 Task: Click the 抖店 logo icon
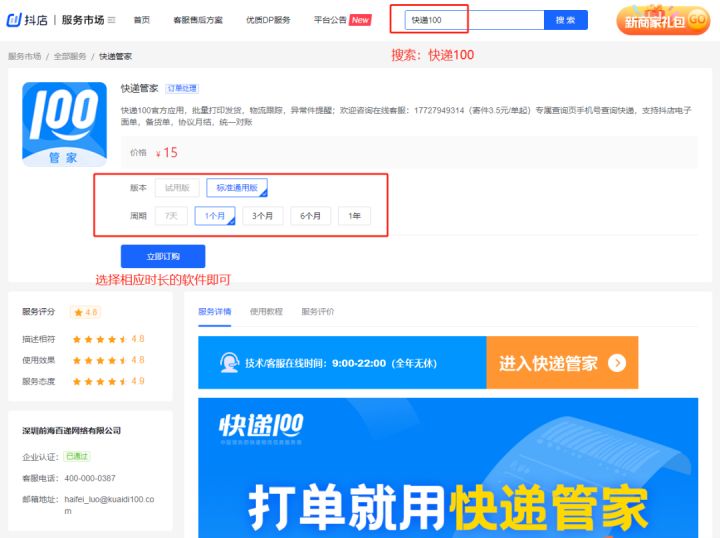(14, 20)
